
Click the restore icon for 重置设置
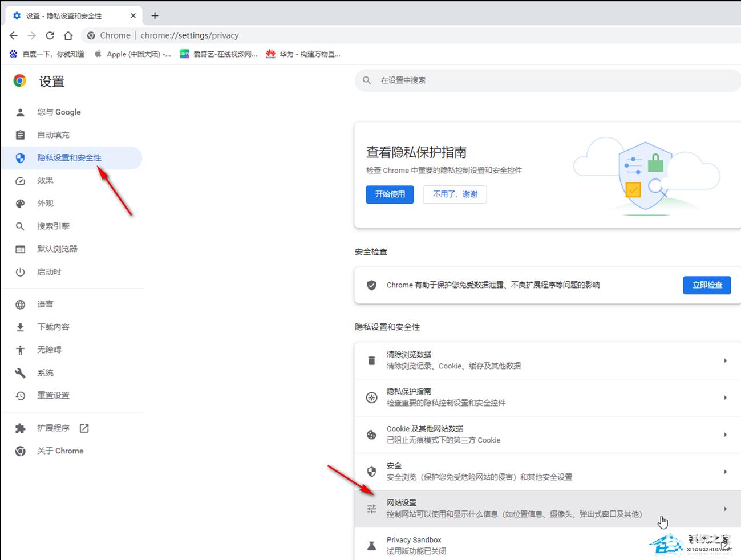(20, 396)
